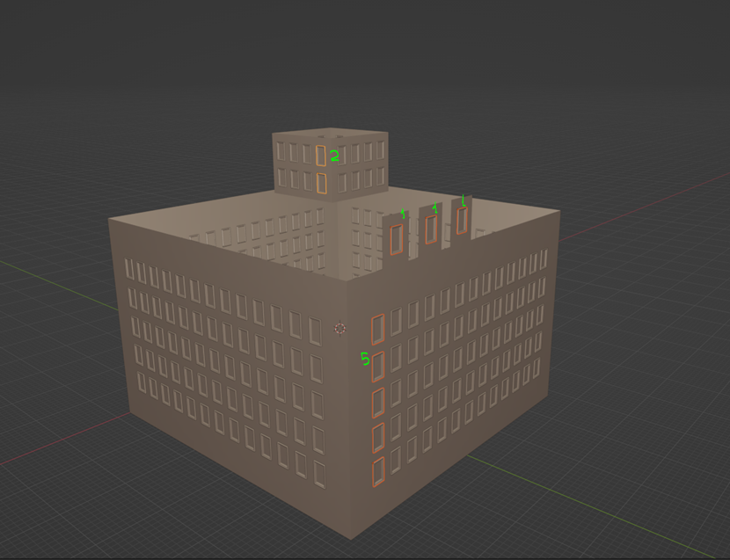The height and width of the screenshot is (560, 730).
Task: Select the top window in the orange column
Action: tap(378, 329)
